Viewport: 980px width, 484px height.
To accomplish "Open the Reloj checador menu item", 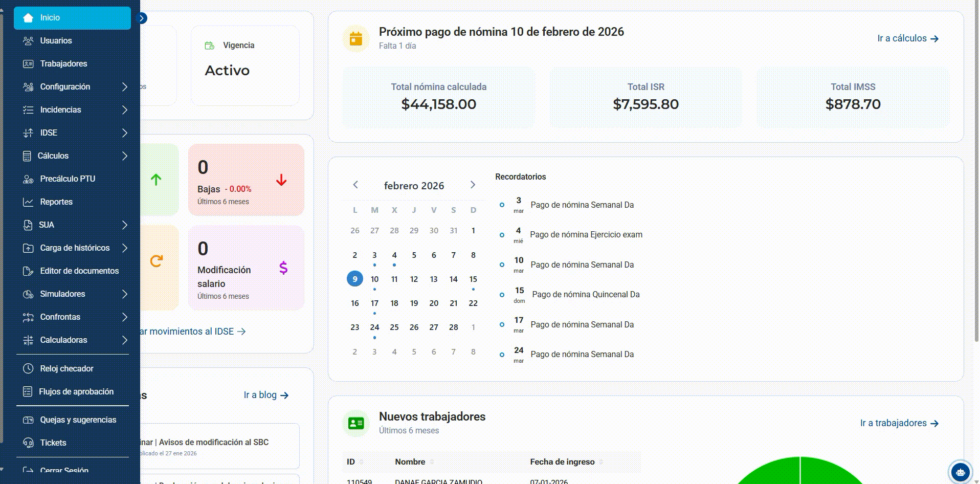I will (72, 369).
